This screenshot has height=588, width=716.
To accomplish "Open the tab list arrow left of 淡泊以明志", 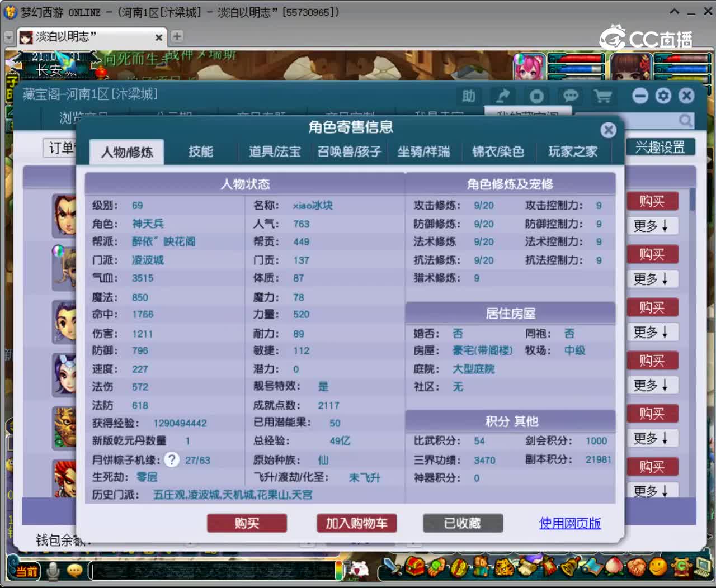I will point(8,37).
